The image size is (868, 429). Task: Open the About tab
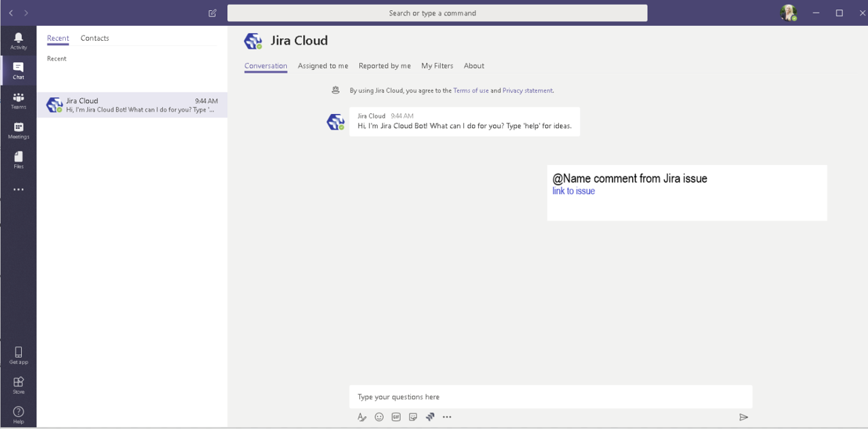474,66
